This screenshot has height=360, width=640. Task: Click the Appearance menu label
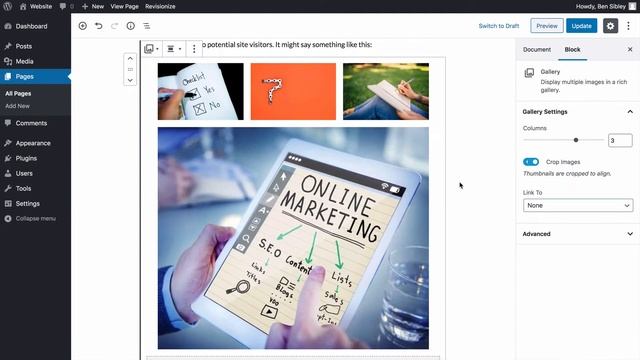(33, 143)
